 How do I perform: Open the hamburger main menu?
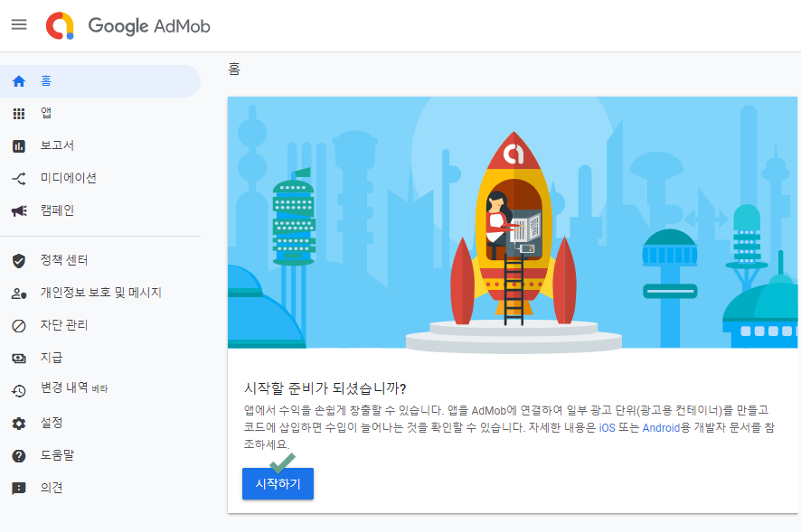tap(19, 24)
